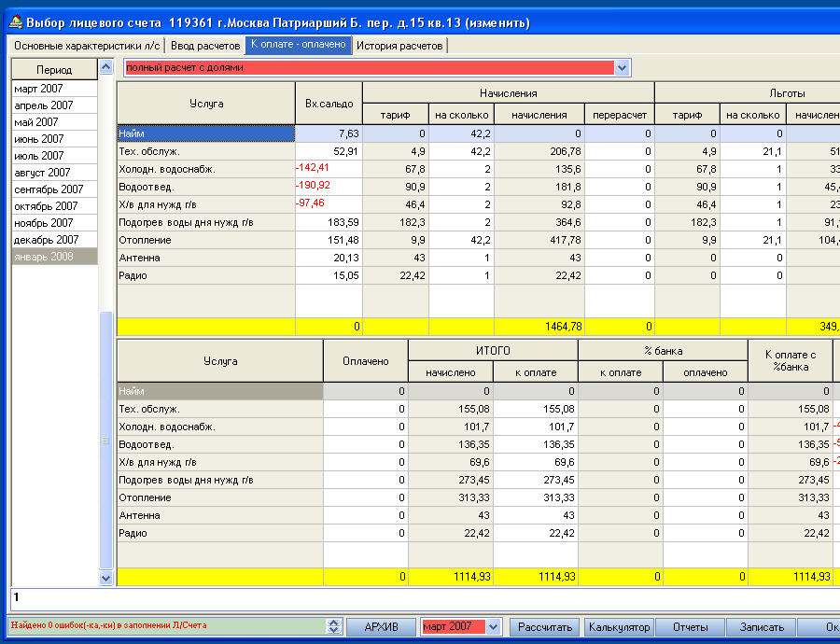Click the 'АРХИВ' button
The height and width of the screenshot is (644, 840).
[381, 627]
